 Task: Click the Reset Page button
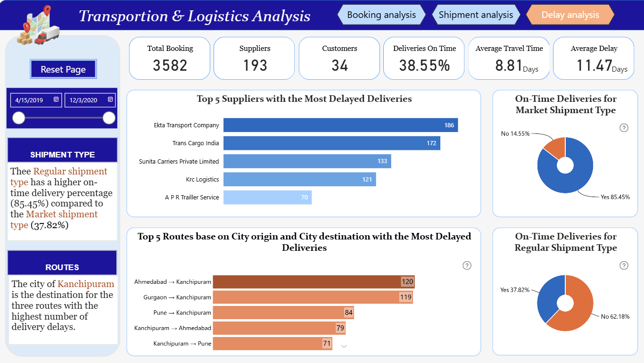click(63, 69)
